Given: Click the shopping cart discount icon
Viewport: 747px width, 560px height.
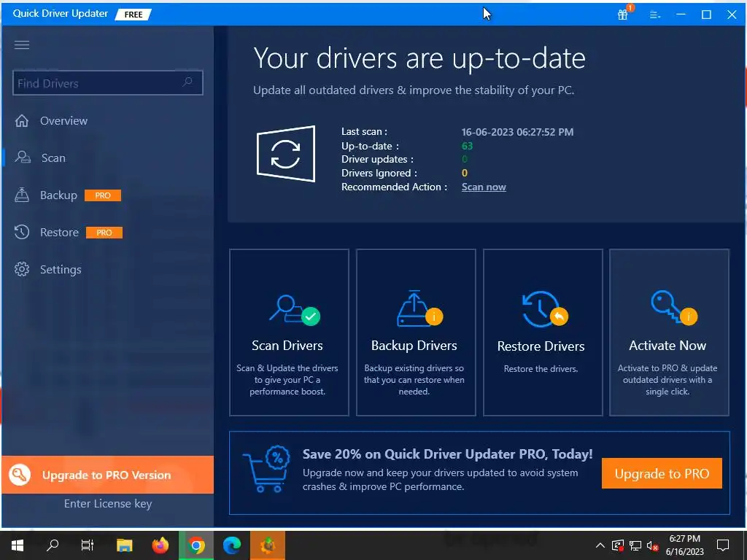Looking at the screenshot, I should [x=266, y=469].
